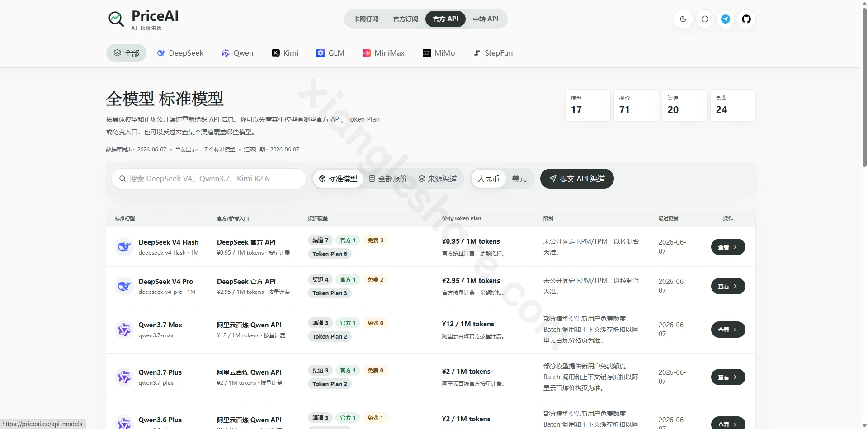
Task: Click 提交 API 渠道 button
Action: pos(577,179)
